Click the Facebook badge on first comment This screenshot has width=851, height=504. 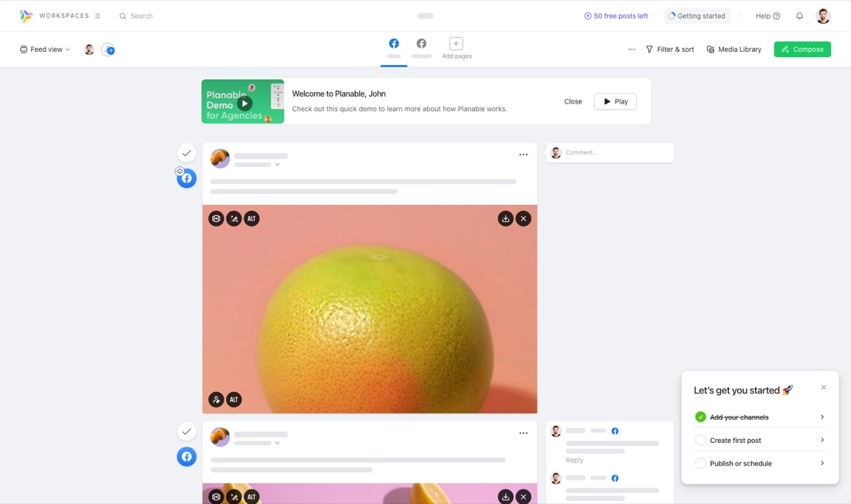pyautogui.click(x=615, y=431)
